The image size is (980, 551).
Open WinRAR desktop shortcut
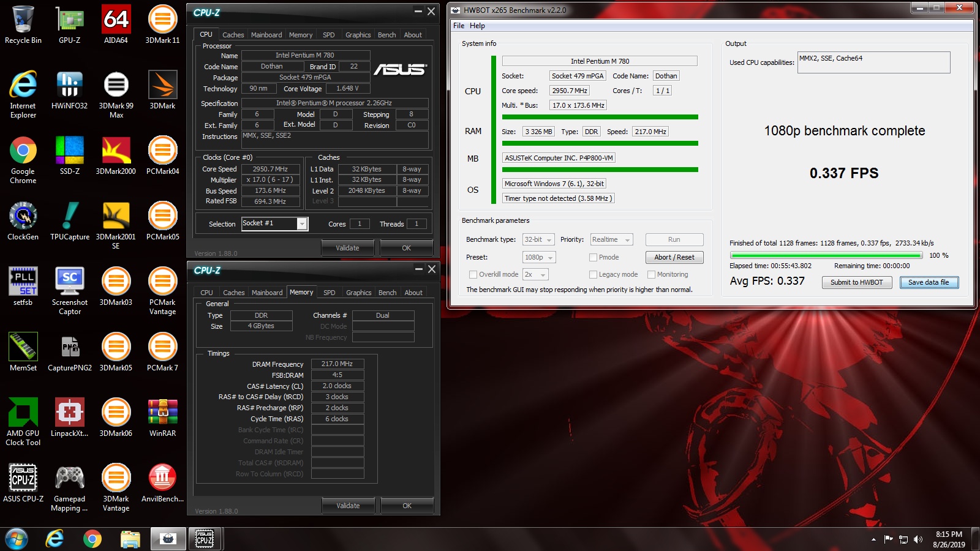pyautogui.click(x=162, y=418)
